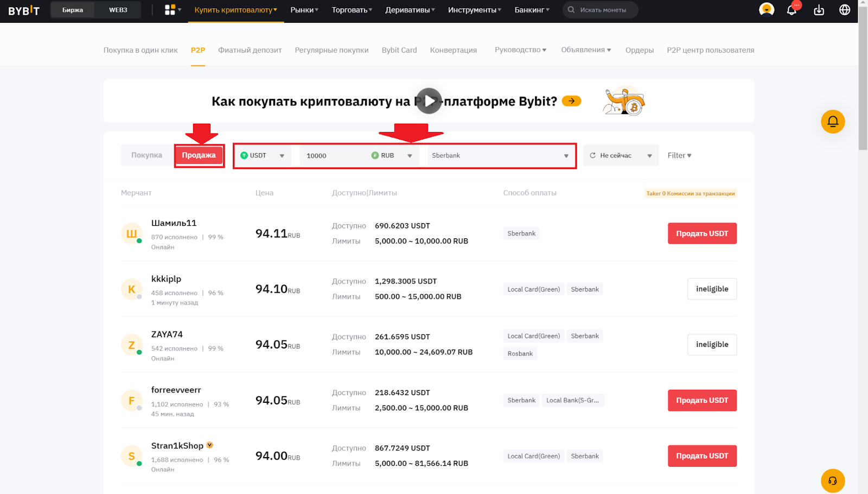This screenshot has width=868, height=494.
Task: Open the Не сейчас refresh dropdown
Action: click(x=621, y=155)
